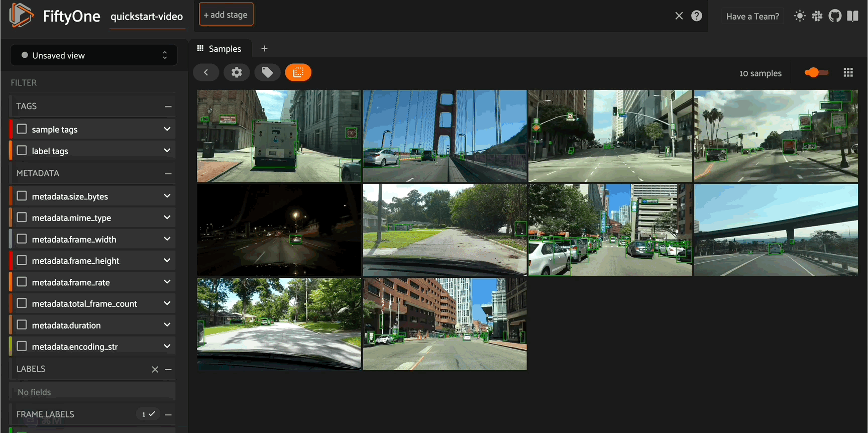Open the dark night road video thumbnail

[x=279, y=230]
